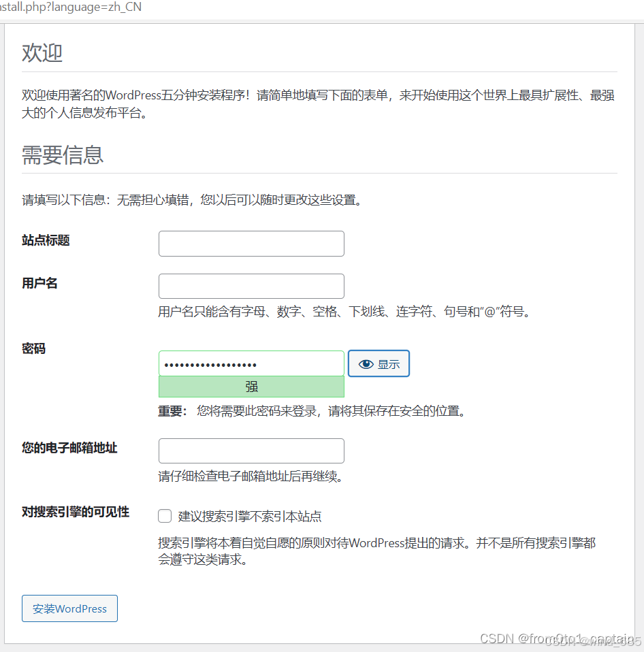Click the 对搜索引擎的可见性 label
The image size is (644, 652).
pos(76,512)
